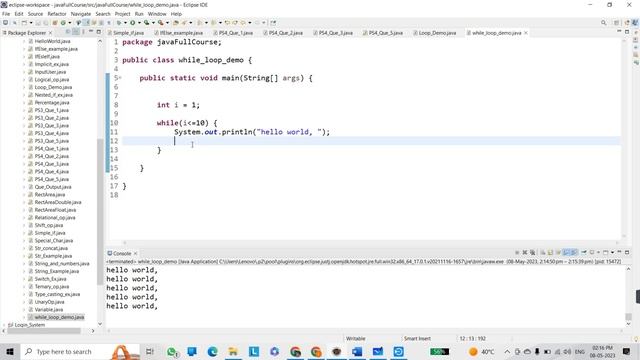Switch to the Simple_if.java editor tab

pos(128,33)
